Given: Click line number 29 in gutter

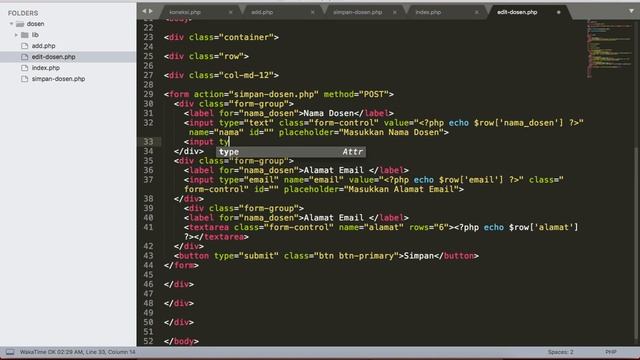Looking at the screenshot, I should click(148, 94).
